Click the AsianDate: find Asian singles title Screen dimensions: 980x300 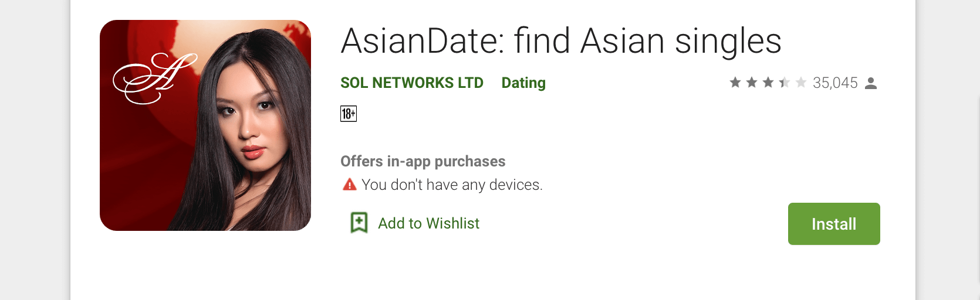561,41
